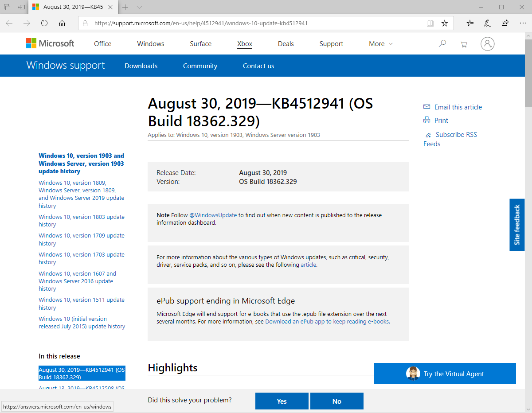This screenshot has height=413, width=532.
Task: Refresh the page
Action: pyautogui.click(x=44, y=23)
